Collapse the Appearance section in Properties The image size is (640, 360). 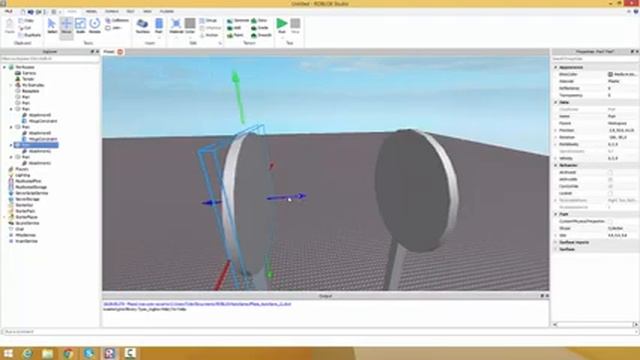tap(556, 67)
